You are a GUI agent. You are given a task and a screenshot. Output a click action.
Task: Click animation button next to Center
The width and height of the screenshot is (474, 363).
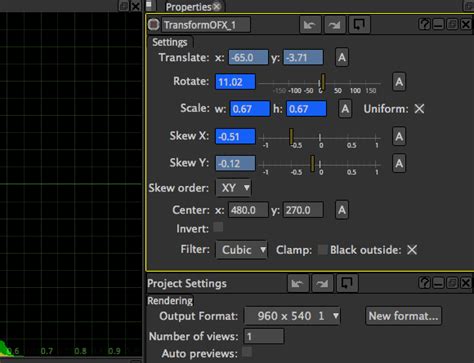342,210
